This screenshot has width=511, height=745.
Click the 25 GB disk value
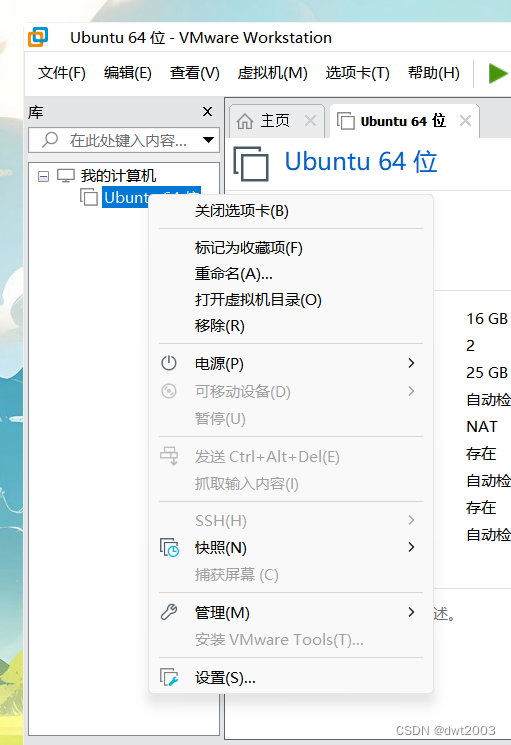pos(487,372)
